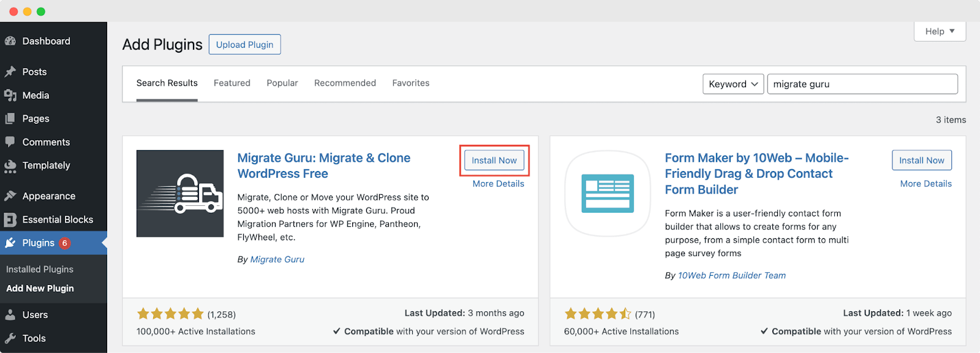Screen dimensions: 980x353
Task: Click the Tools wrench icon
Action: pyautogui.click(x=10, y=338)
